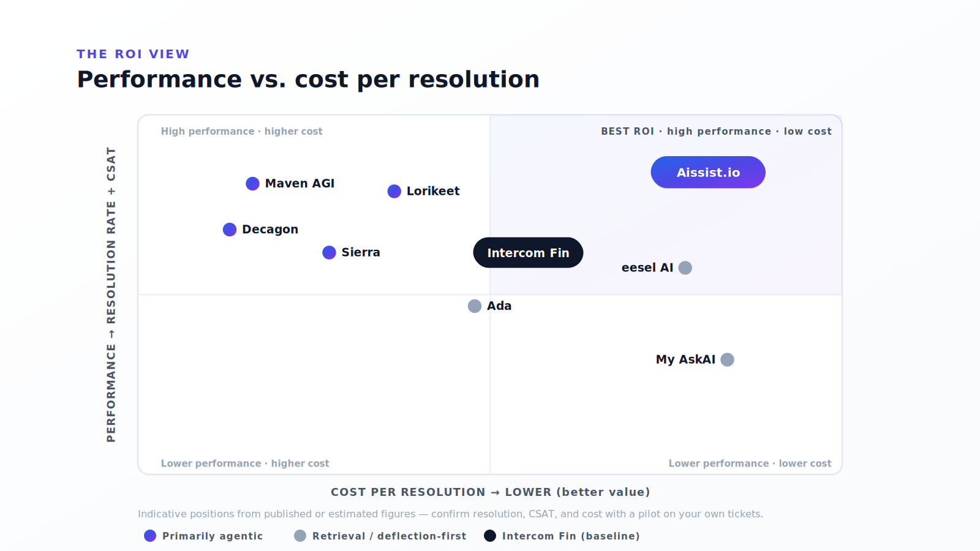Click the Intercom Fin baseline legend dot

(490, 536)
